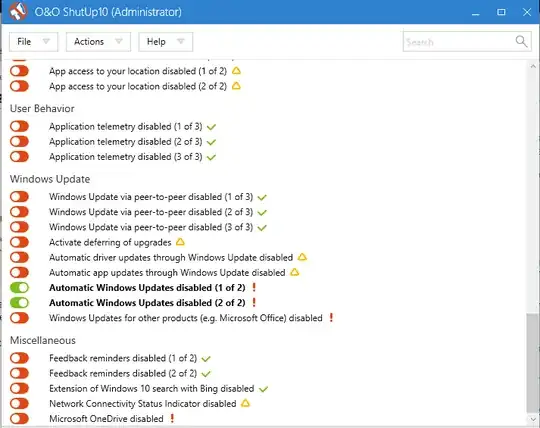Close the O&O ShutUp10 window
The width and height of the screenshot is (540, 428).
[527, 12]
